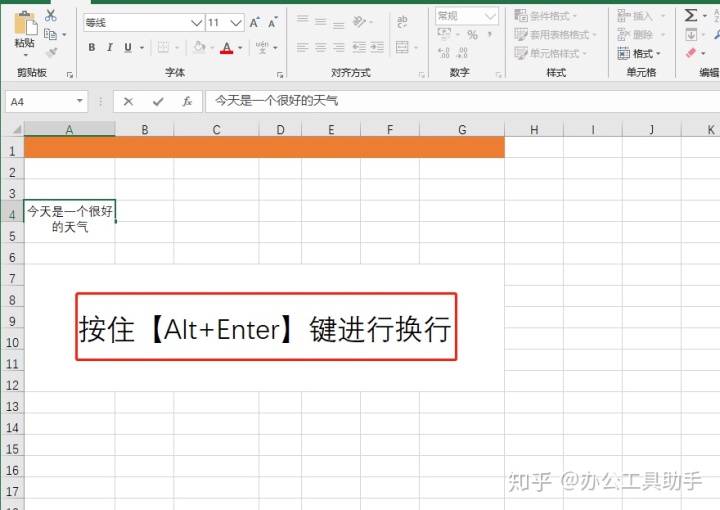Open the phonetic guide (wén) tool

click(x=262, y=47)
